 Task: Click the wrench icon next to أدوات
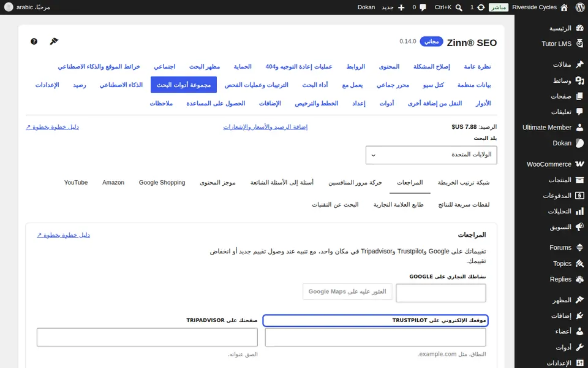point(580,347)
